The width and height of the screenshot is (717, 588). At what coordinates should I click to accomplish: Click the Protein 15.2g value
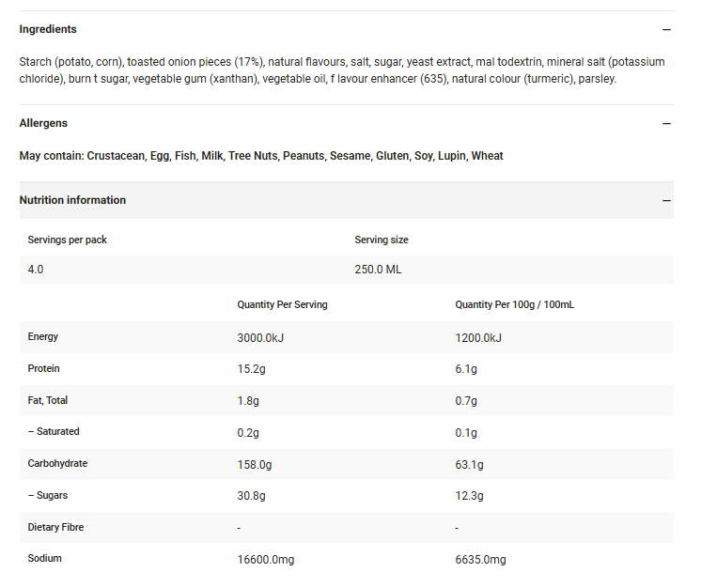coord(251,368)
